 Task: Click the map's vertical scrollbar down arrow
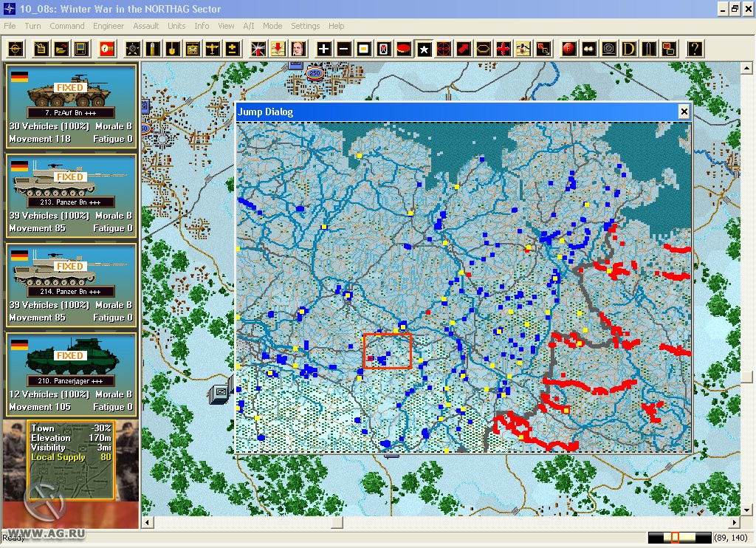746,510
